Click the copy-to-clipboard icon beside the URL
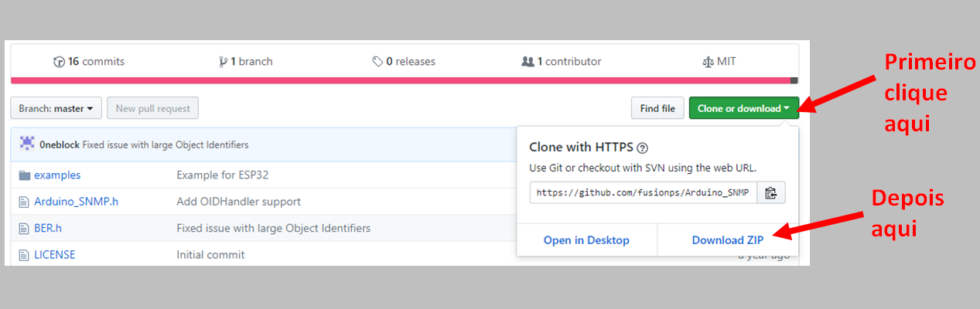 tap(770, 193)
